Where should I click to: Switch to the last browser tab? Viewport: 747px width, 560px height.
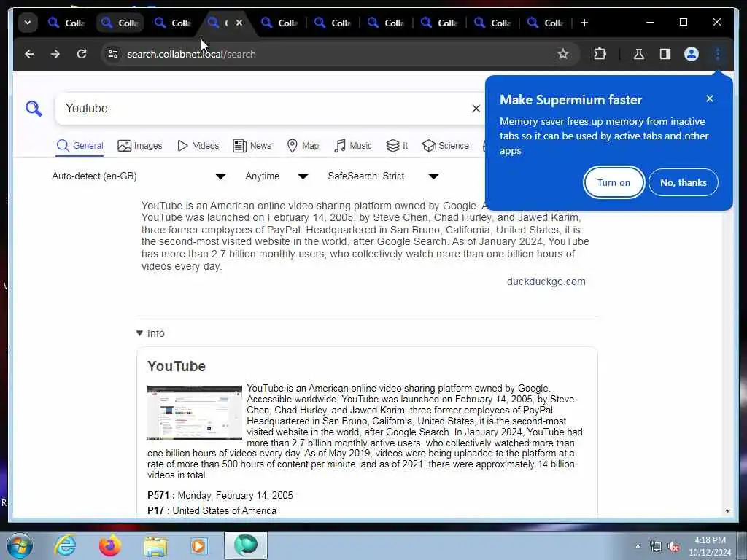(x=546, y=23)
